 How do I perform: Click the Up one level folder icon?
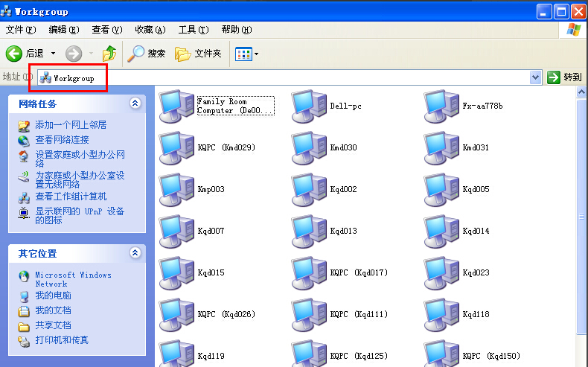click(109, 54)
